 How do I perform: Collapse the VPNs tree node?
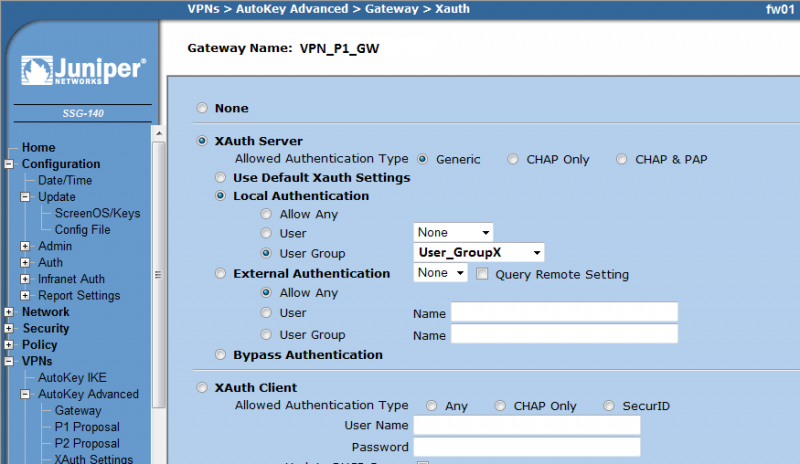click(x=9, y=361)
